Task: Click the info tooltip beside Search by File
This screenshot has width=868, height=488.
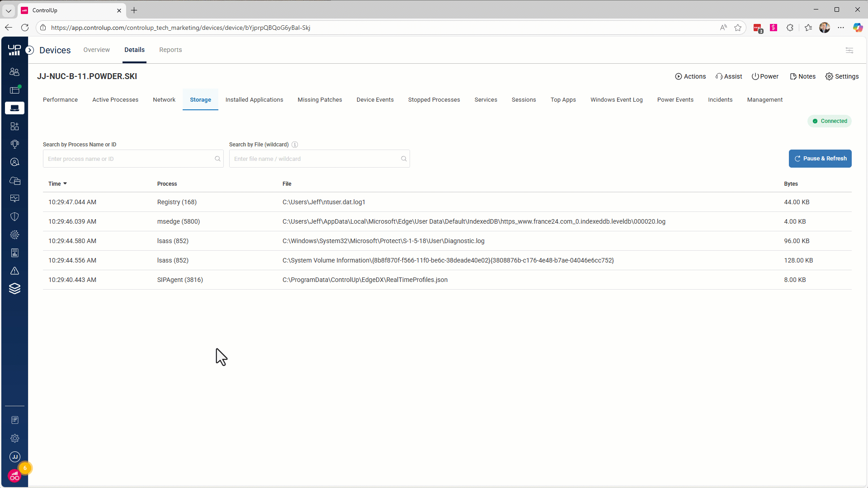Action: pos(295,144)
